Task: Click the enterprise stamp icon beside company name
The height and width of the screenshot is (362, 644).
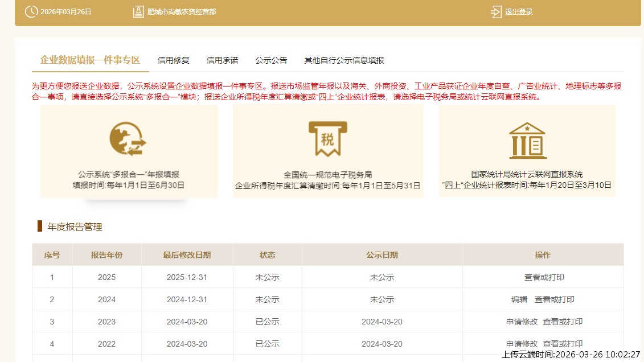Action: point(138,12)
